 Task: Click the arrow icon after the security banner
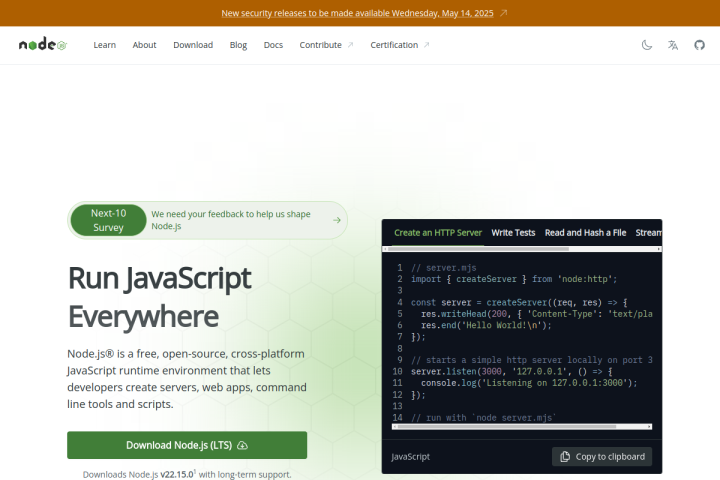click(503, 13)
